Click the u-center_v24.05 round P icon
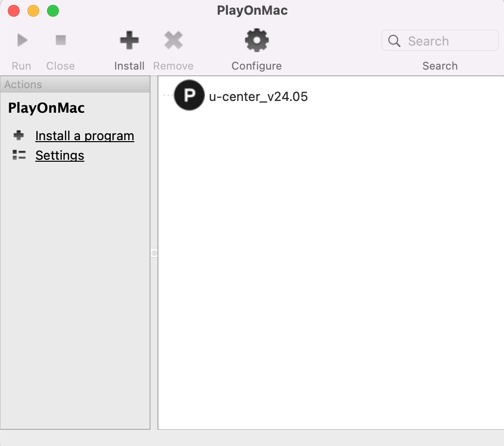Image resolution: width=504 pixels, height=446 pixels. tap(189, 95)
